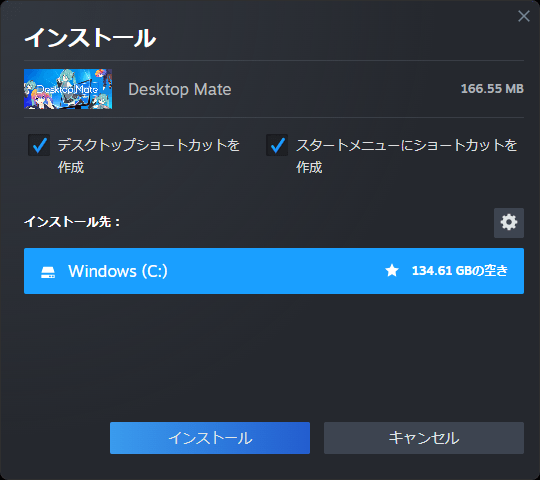
Task: Click the キャンセル button
Action: click(x=424, y=438)
